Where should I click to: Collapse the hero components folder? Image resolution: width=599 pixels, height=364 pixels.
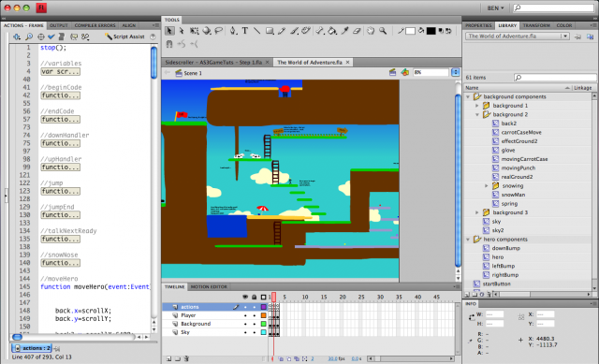tap(468, 240)
